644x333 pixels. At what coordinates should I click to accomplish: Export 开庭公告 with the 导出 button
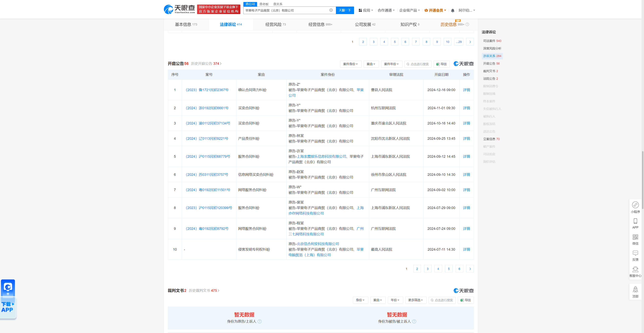coord(442,64)
